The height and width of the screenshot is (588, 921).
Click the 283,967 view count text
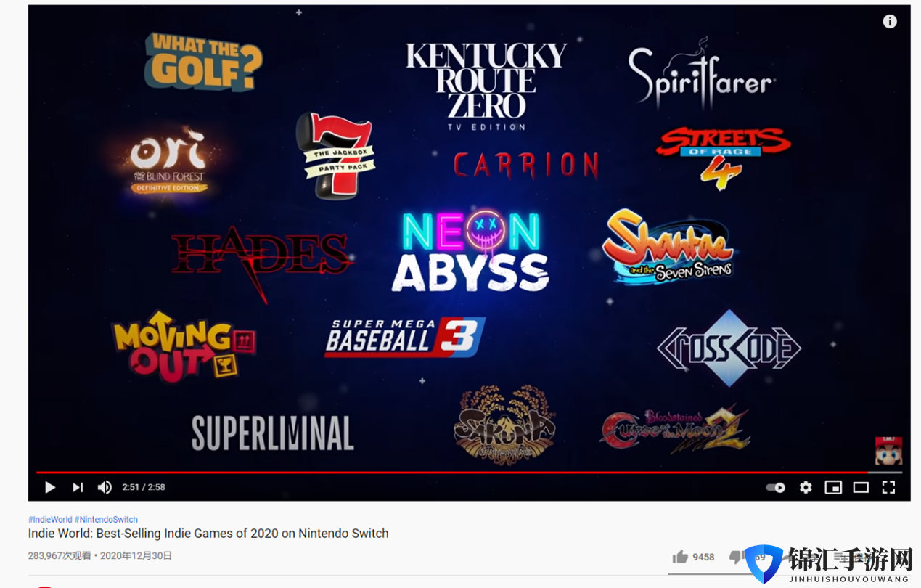coord(60,556)
